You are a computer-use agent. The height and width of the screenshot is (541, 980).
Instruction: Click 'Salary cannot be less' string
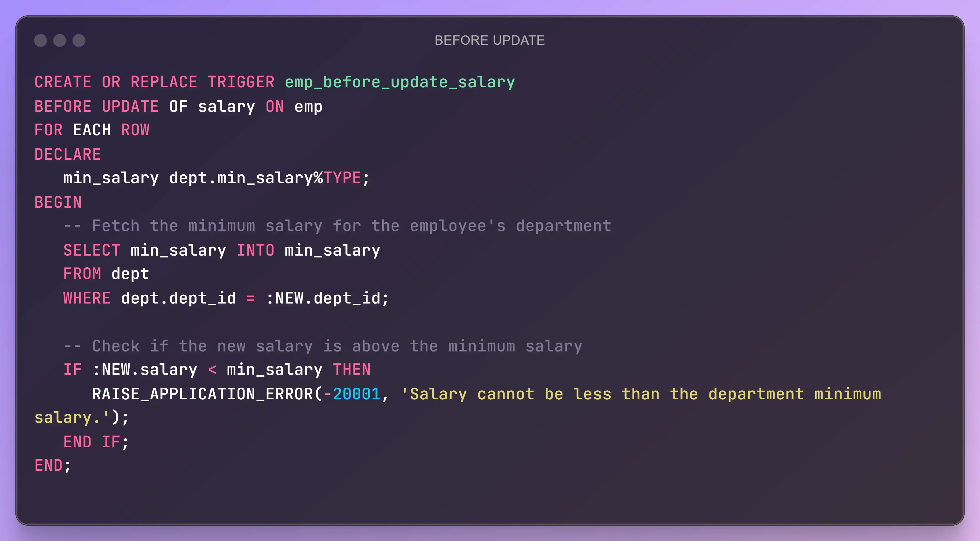coord(458,406)
